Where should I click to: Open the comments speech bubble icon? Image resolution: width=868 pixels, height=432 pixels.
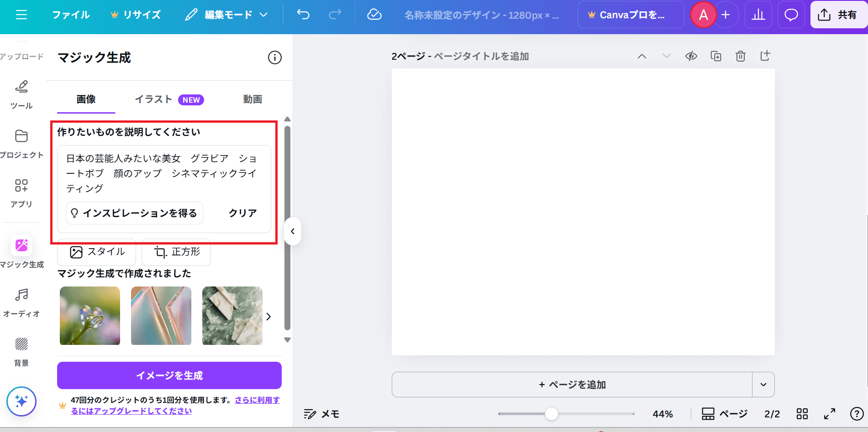(x=791, y=15)
